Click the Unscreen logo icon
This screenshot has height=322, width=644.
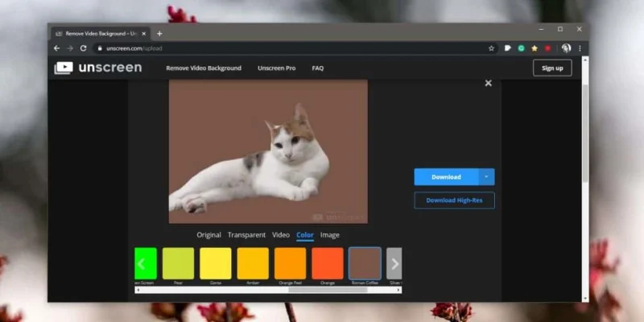[x=64, y=68]
